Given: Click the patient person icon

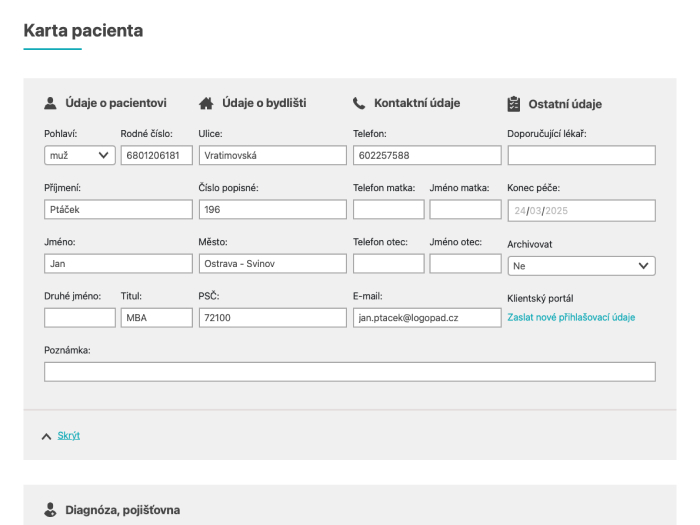Looking at the screenshot, I should click(50, 103).
